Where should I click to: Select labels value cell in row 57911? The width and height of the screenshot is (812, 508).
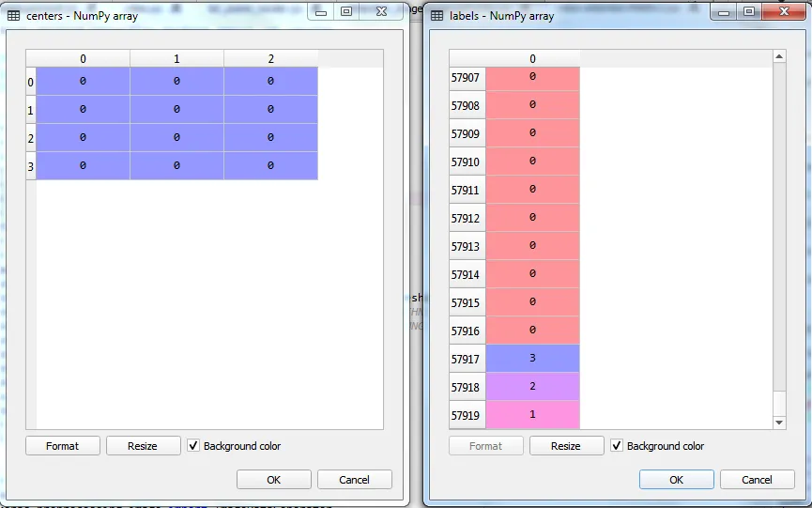pos(532,190)
